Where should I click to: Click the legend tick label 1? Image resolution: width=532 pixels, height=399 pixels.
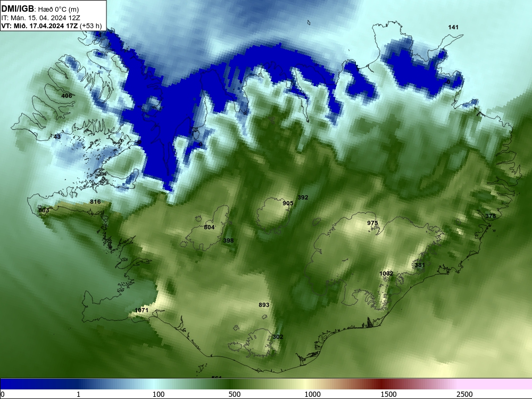coord(78,394)
